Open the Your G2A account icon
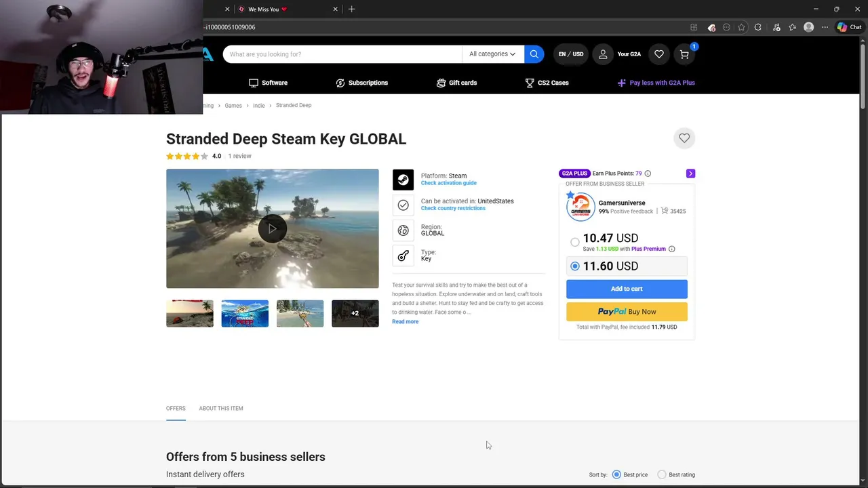Screen dimensions: 868x488 (603, 54)
